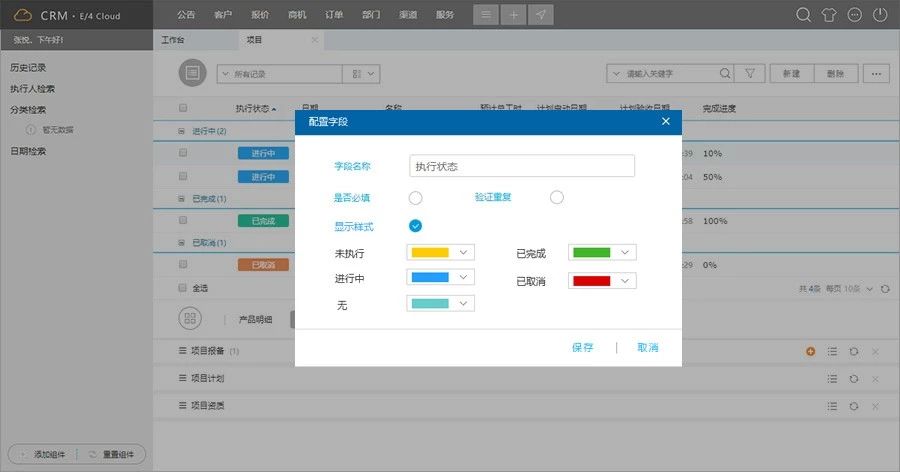Click the search magnifier icon in header
This screenshot has width=900, height=472.
[803, 15]
